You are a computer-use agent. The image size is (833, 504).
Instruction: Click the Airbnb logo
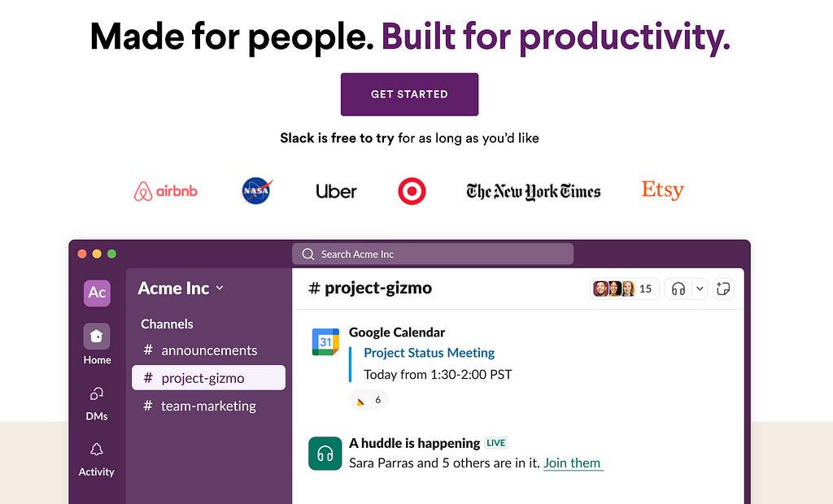point(166,191)
